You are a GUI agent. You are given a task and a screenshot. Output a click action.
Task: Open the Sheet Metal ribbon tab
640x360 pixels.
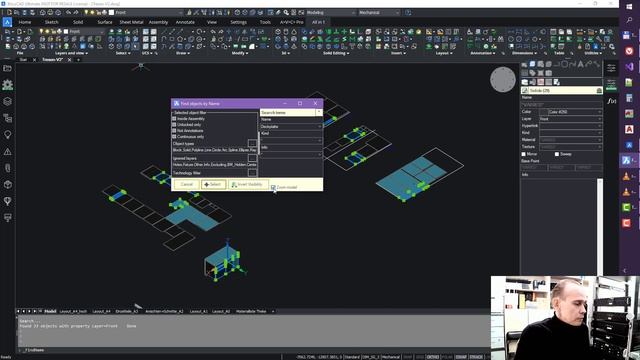click(x=131, y=22)
